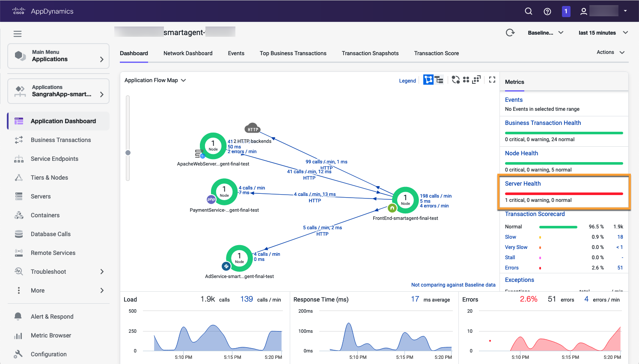
Task: Open the Server Health link
Action: coord(523,183)
